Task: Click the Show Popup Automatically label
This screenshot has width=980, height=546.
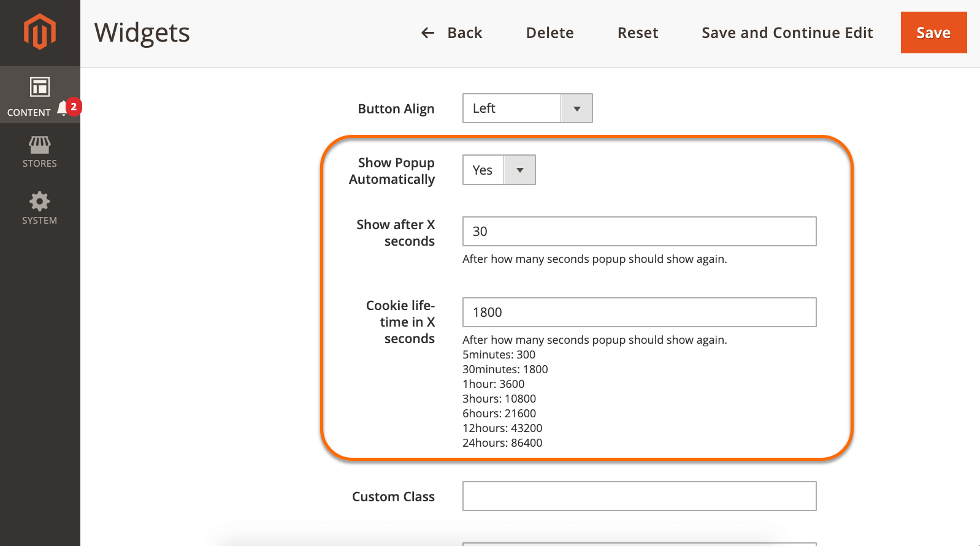Action: coord(392,171)
